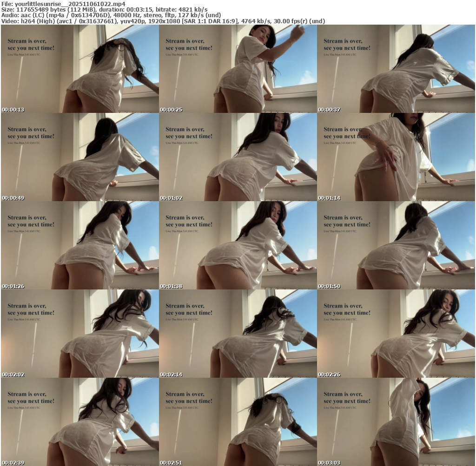Select the thumbnail frame timestamped 00:00:25
This screenshot has height=466, width=476.
pos(238,69)
